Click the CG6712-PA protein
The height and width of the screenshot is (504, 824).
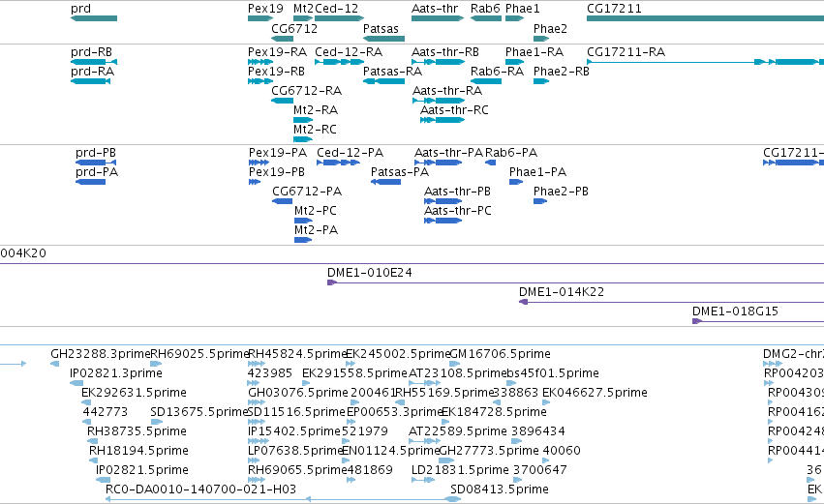pos(282,201)
